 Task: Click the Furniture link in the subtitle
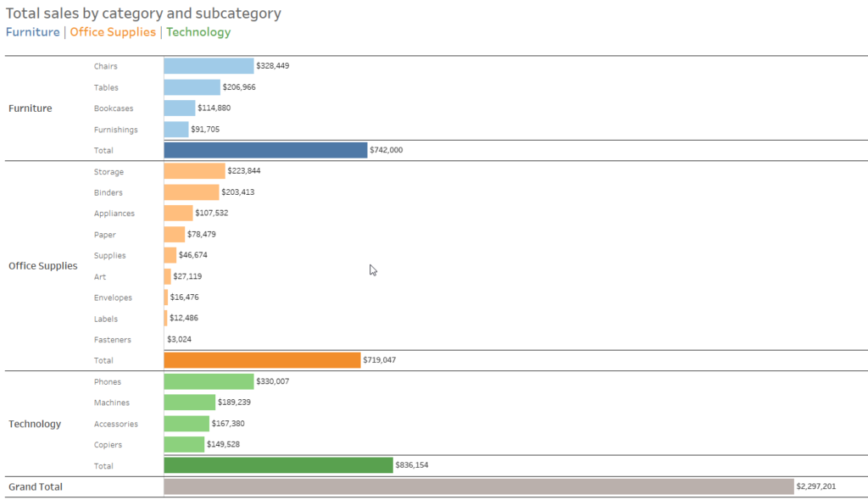(x=33, y=32)
